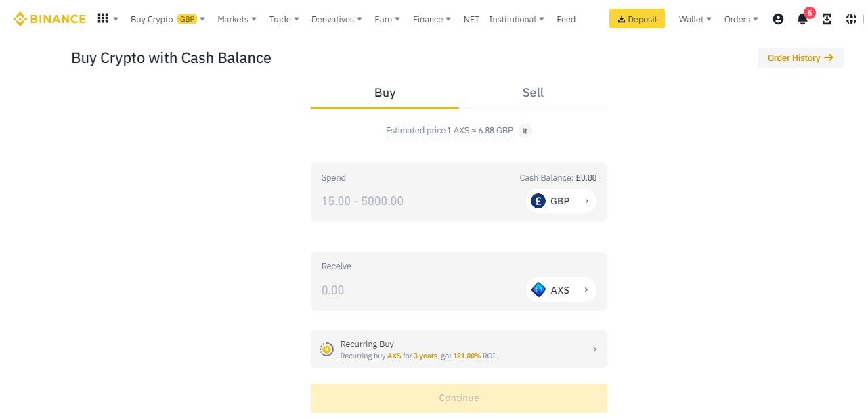Open Order History
The image size is (868, 418).
coord(800,58)
